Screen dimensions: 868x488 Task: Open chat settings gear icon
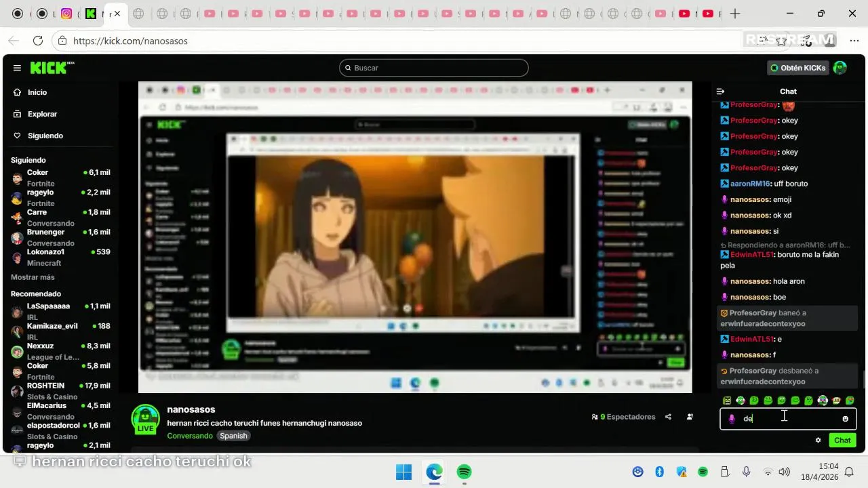[818, 440]
